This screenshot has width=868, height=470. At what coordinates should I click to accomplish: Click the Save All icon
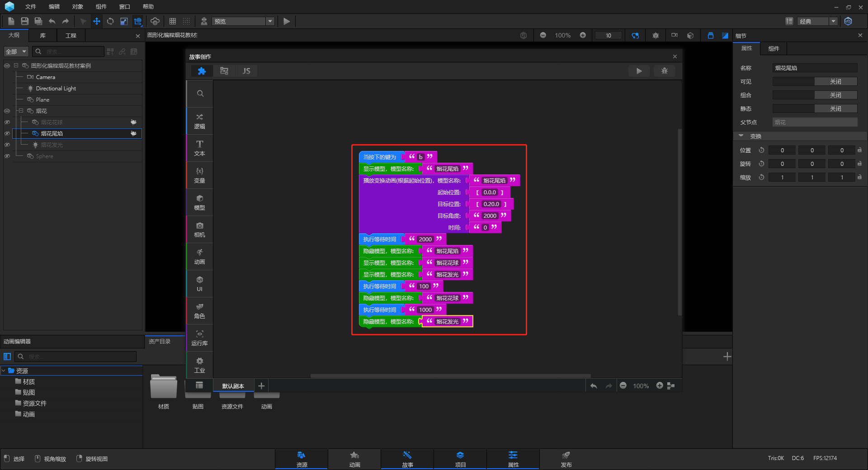[38, 21]
